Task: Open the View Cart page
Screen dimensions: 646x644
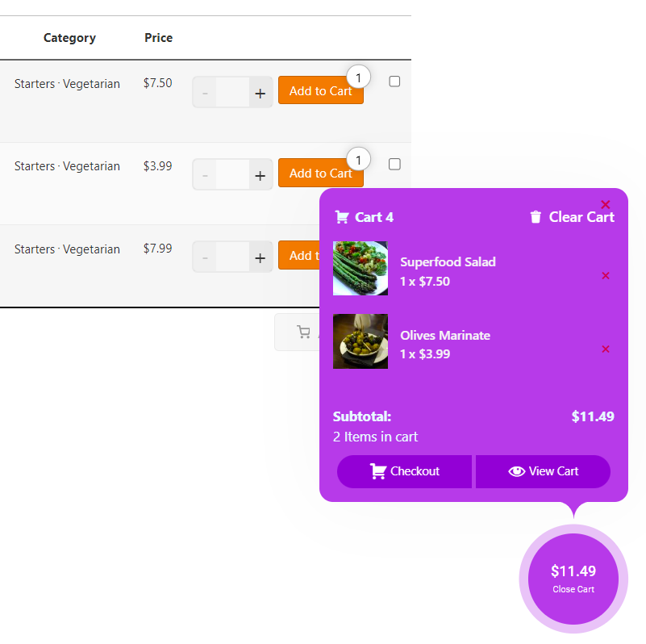Action: point(543,471)
